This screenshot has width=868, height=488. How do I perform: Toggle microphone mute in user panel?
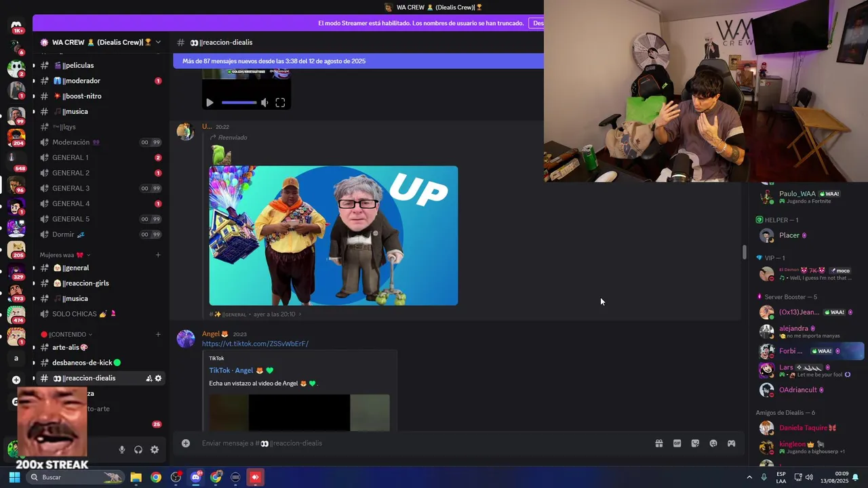(122, 449)
